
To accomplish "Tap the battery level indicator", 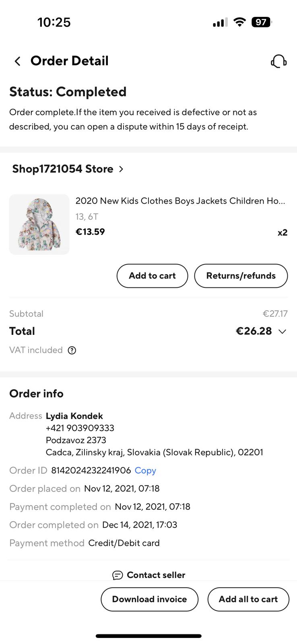I will (262, 22).
